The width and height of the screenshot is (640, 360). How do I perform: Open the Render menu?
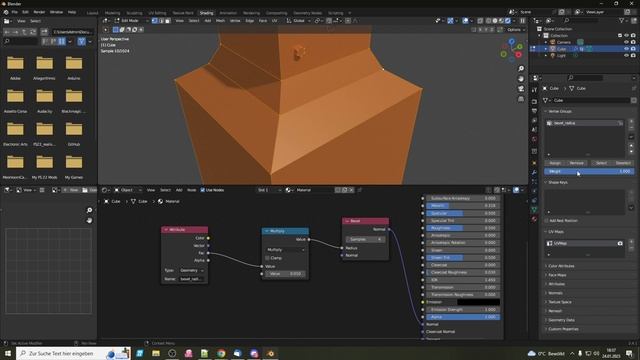coord(39,12)
